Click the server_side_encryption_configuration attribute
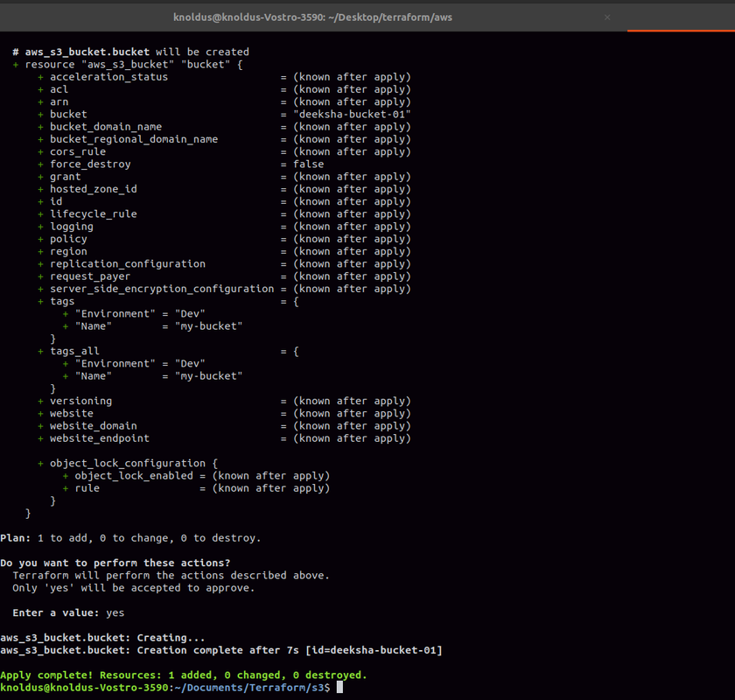 [162, 289]
